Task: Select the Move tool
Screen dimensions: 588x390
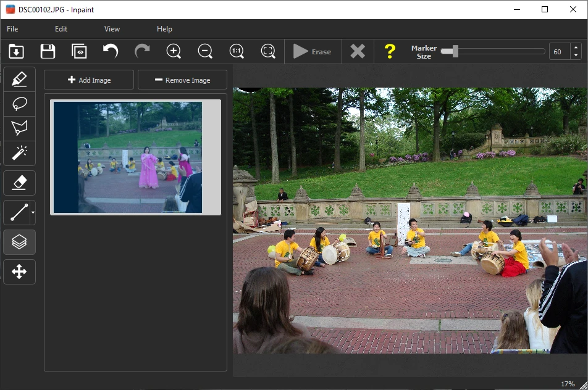Action: tap(19, 272)
